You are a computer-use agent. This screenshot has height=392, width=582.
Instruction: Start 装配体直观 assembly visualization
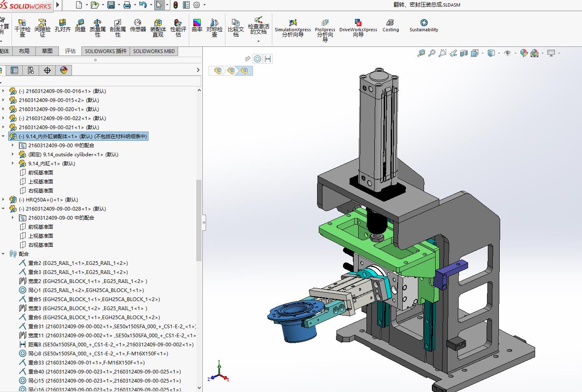click(158, 27)
